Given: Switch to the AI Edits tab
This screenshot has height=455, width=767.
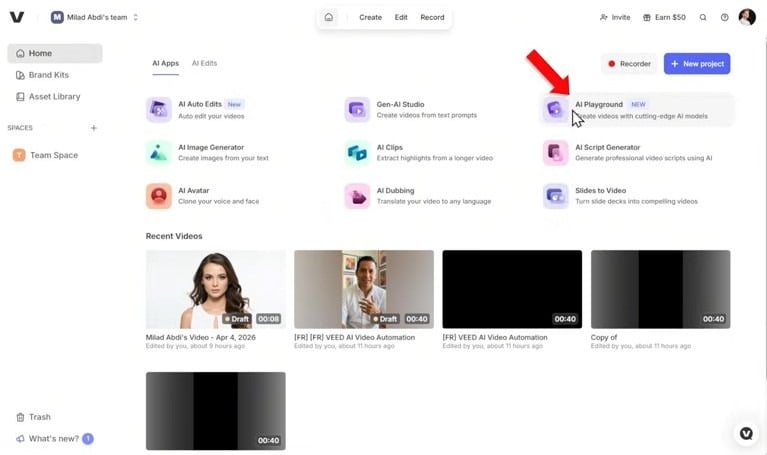Looking at the screenshot, I should 204,63.
